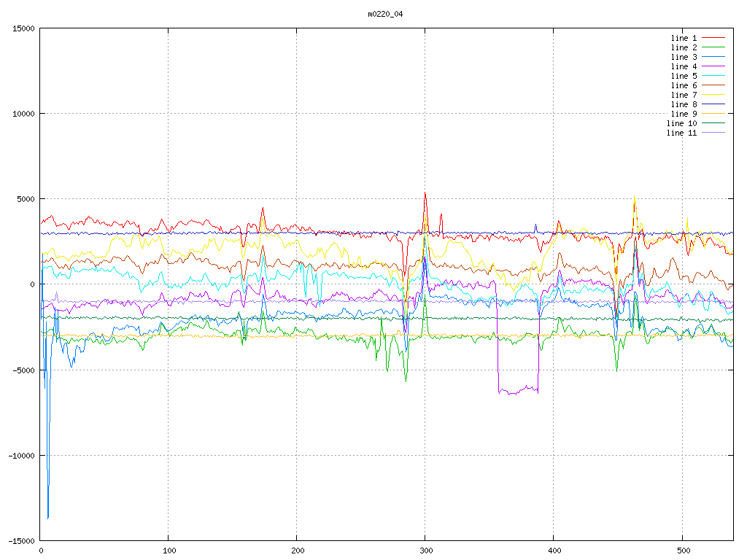This screenshot has height=560, width=747.
Task: Select the line 5 legend label
Action: tap(684, 76)
